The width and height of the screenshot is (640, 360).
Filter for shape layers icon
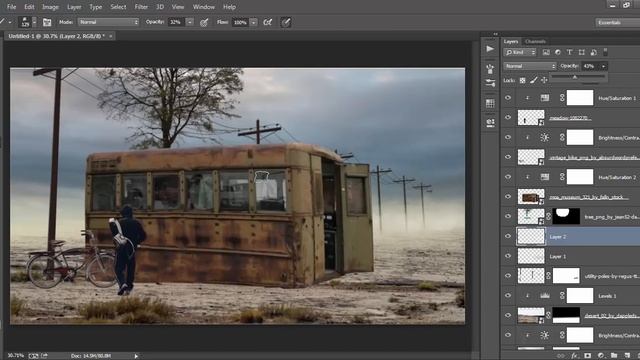[582, 52]
